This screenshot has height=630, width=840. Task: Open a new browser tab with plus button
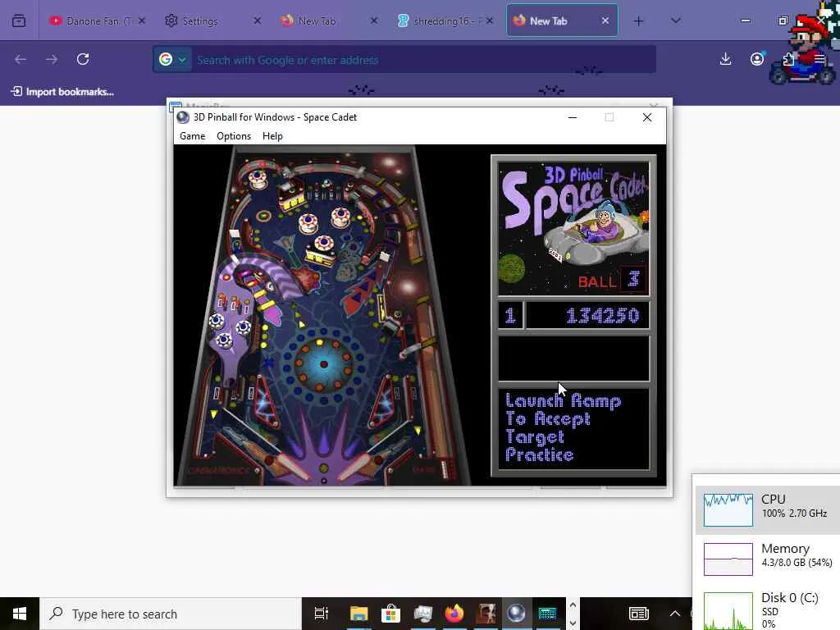[x=638, y=21]
